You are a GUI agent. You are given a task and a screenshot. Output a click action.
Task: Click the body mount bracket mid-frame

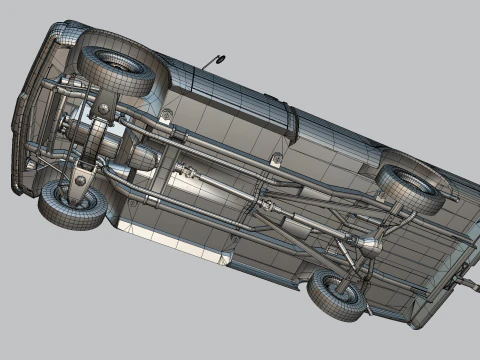277,160
